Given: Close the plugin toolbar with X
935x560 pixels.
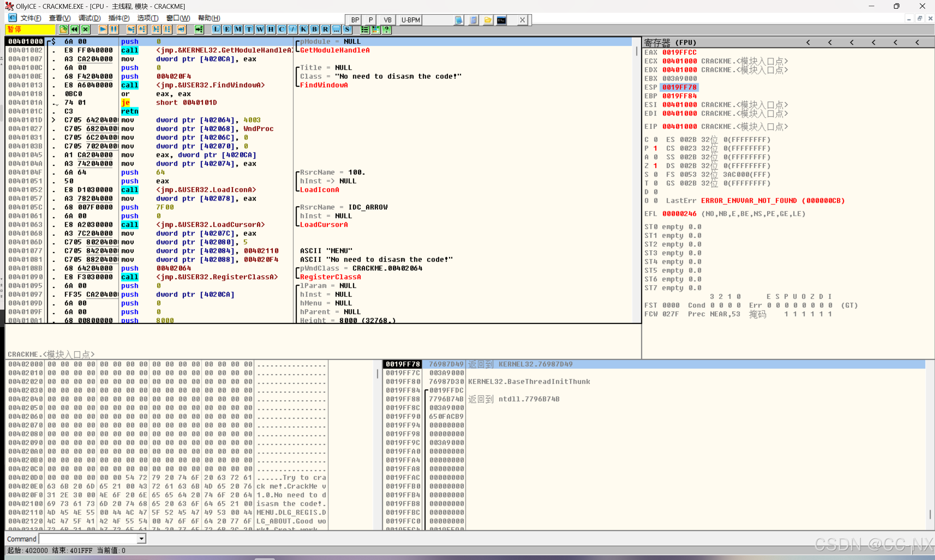Looking at the screenshot, I should 522,20.
